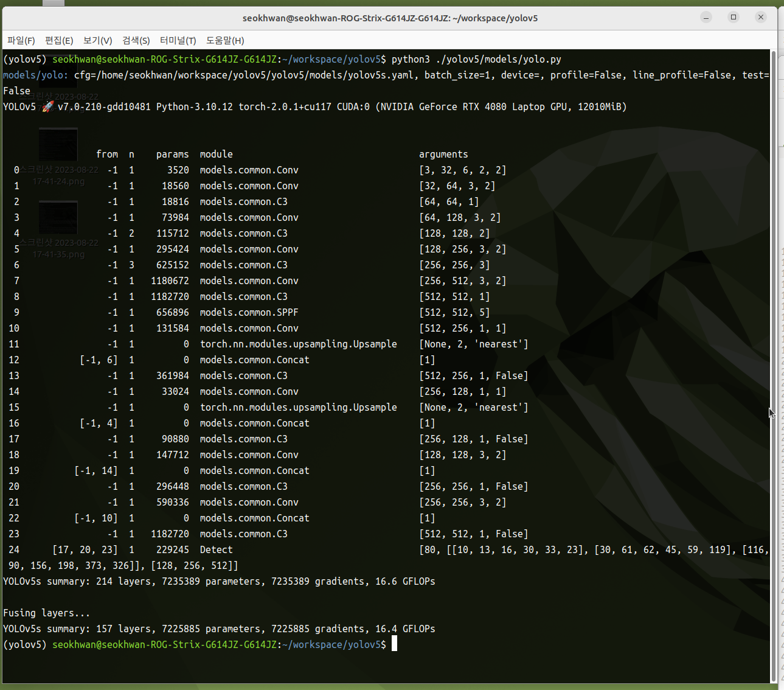Click the python3 yolo.py command text
This screenshot has width=784, height=690.
coord(476,60)
